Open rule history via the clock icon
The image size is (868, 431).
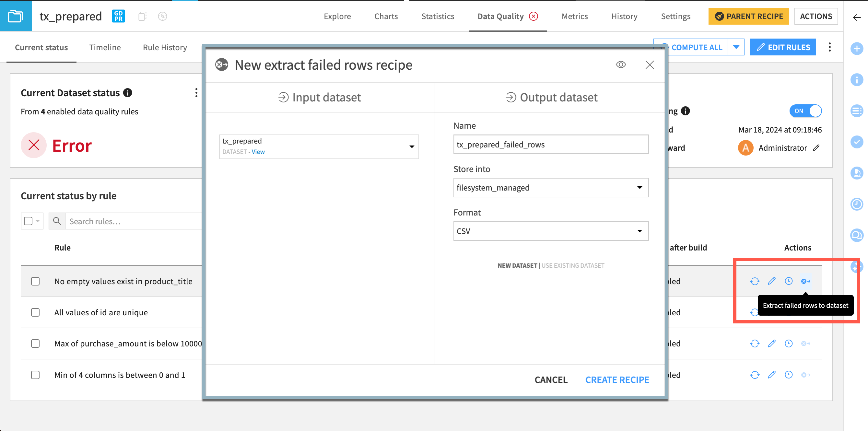click(x=789, y=281)
